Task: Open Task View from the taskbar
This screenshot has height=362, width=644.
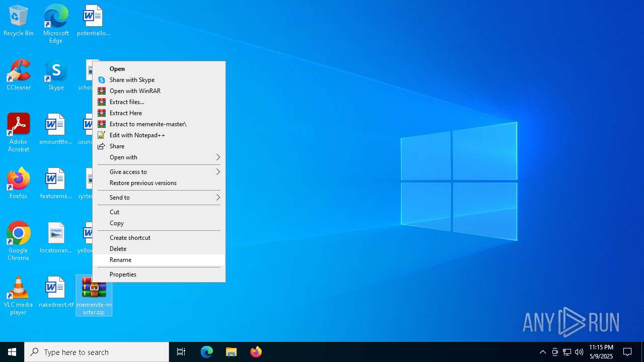Action: [181, 352]
